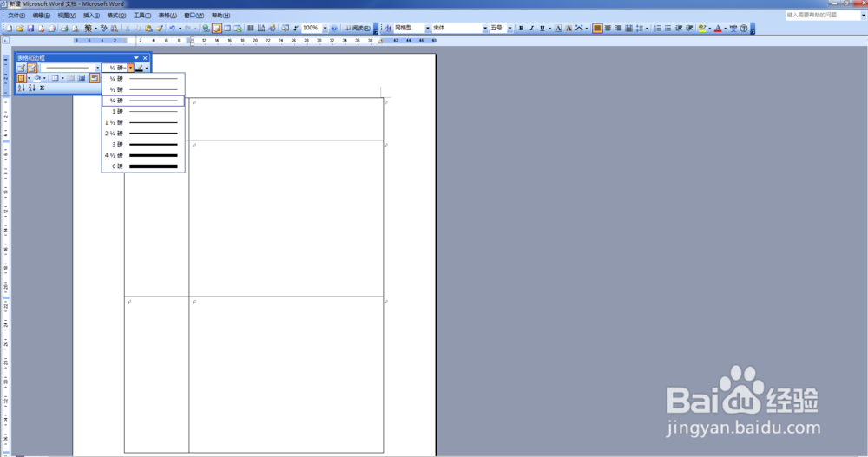The image size is (868, 457).
Task: Open the 插入(I) menu
Action: [91, 16]
